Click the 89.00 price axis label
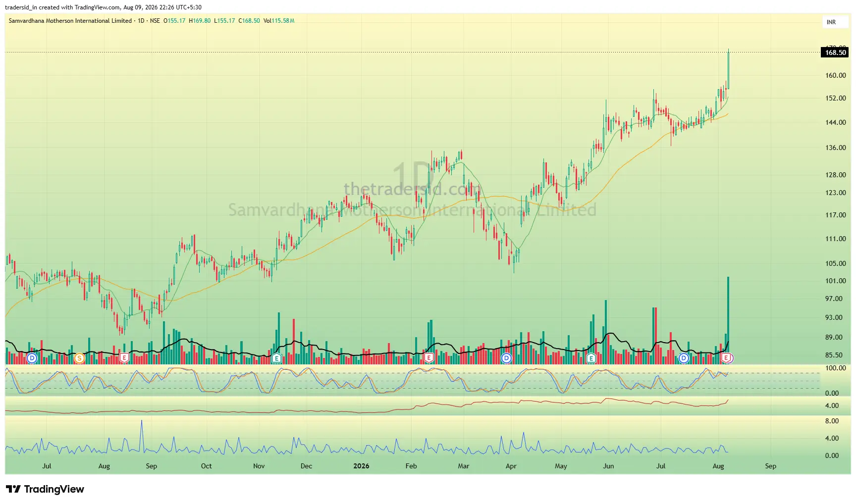856x504 pixels. point(834,338)
